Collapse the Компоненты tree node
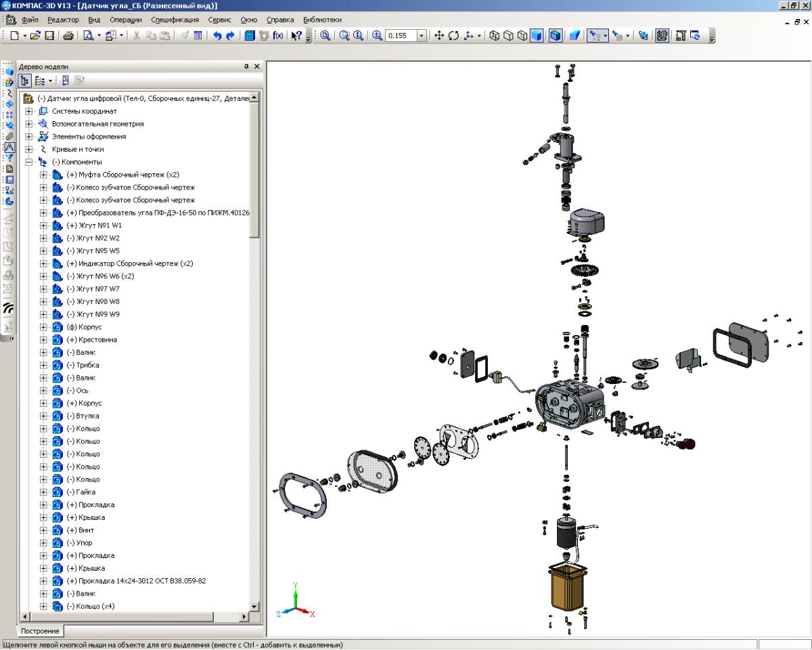Image resolution: width=812 pixels, height=650 pixels. click(29, 162)
